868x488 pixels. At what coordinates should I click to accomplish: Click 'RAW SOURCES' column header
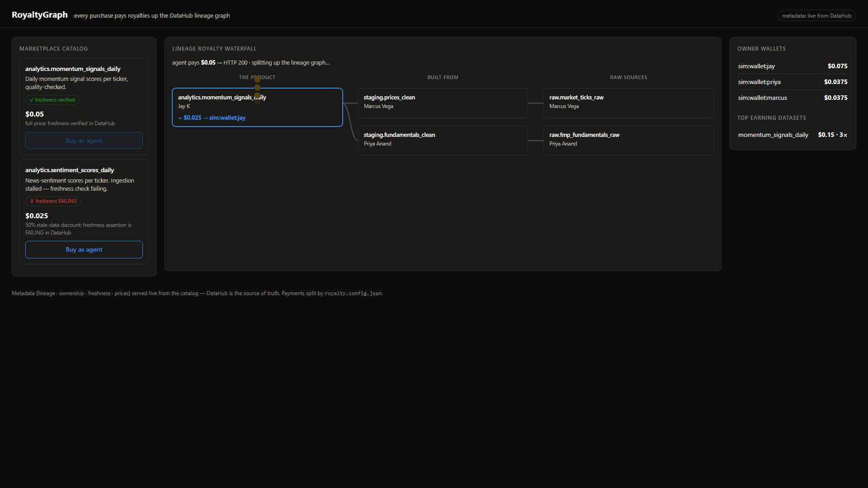point(628,77)
